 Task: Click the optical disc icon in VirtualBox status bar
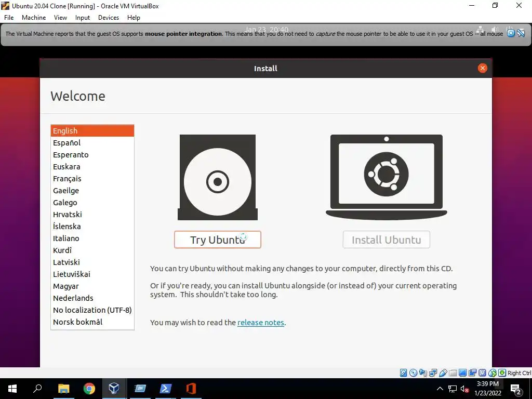coord(413,373)
